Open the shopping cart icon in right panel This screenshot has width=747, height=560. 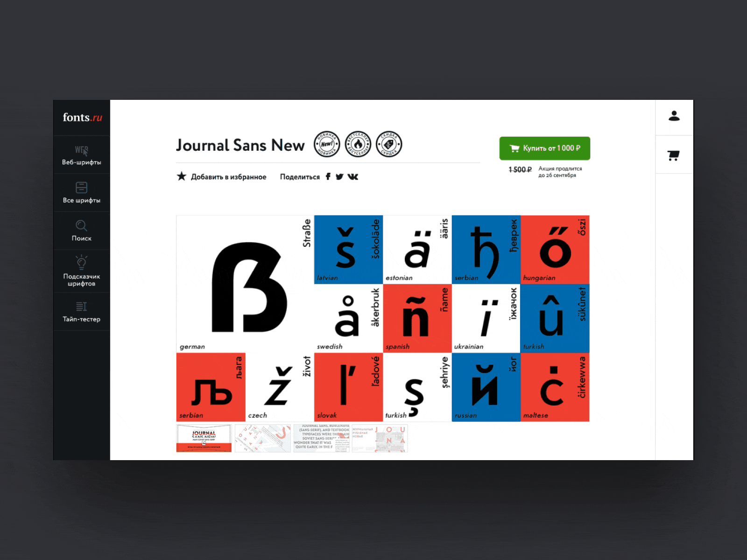(x=673, y=155)
